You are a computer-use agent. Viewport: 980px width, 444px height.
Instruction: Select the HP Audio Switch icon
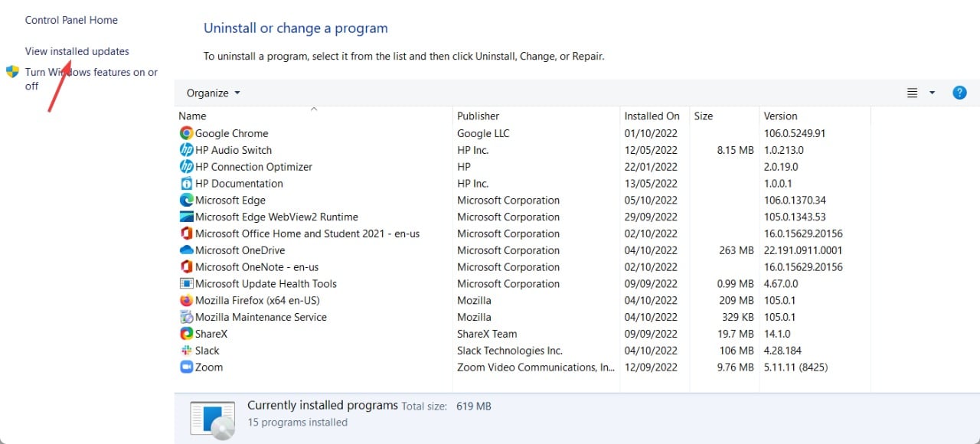pos(186,150)
